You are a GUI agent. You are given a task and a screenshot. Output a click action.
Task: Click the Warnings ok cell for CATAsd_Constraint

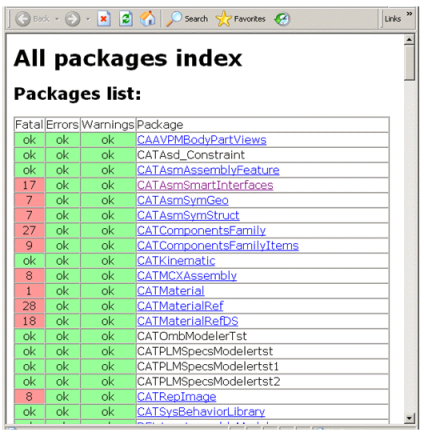click(x=108, y=155)
